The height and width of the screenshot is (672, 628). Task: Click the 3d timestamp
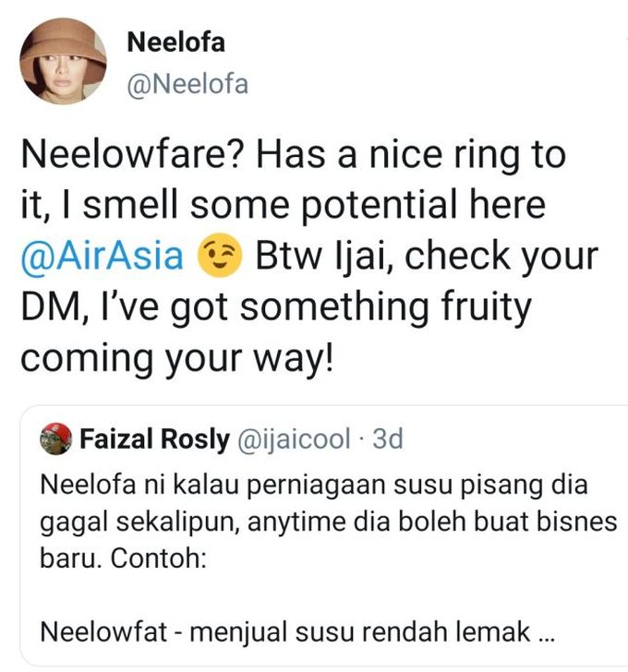tap(387, 439)
